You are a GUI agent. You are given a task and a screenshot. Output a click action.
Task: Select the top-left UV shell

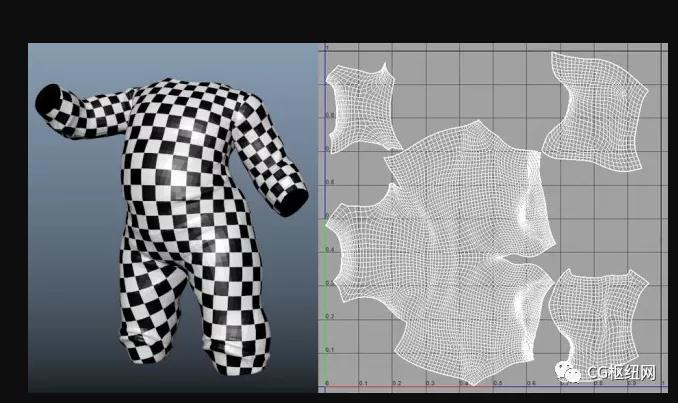pos(359,105)
